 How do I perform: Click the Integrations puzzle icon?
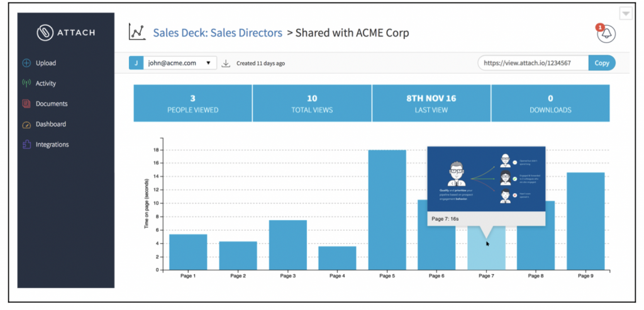26,145
